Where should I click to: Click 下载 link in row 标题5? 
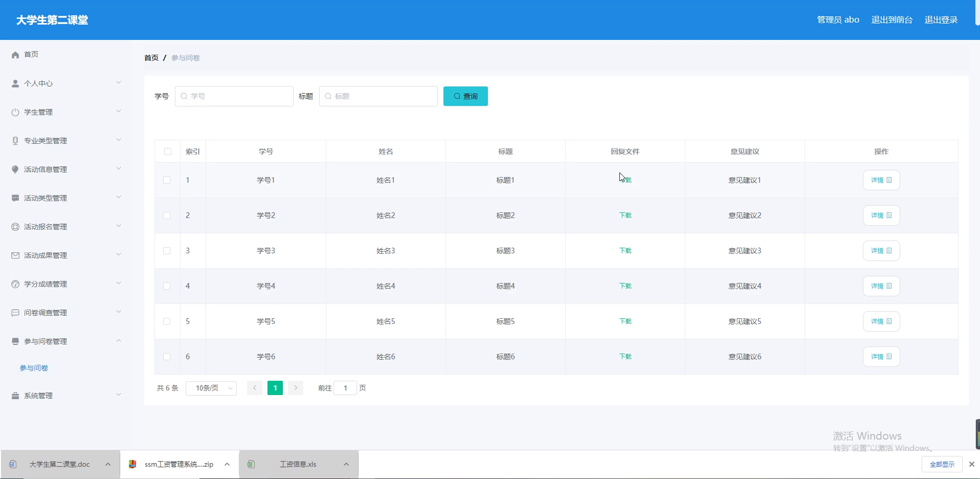[x=625, y=321]
